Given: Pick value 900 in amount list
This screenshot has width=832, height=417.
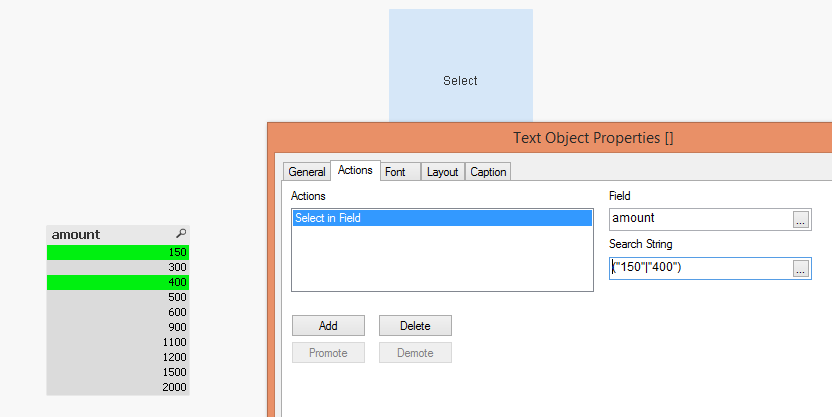Looking at the screenshot, I should [118, 328].
